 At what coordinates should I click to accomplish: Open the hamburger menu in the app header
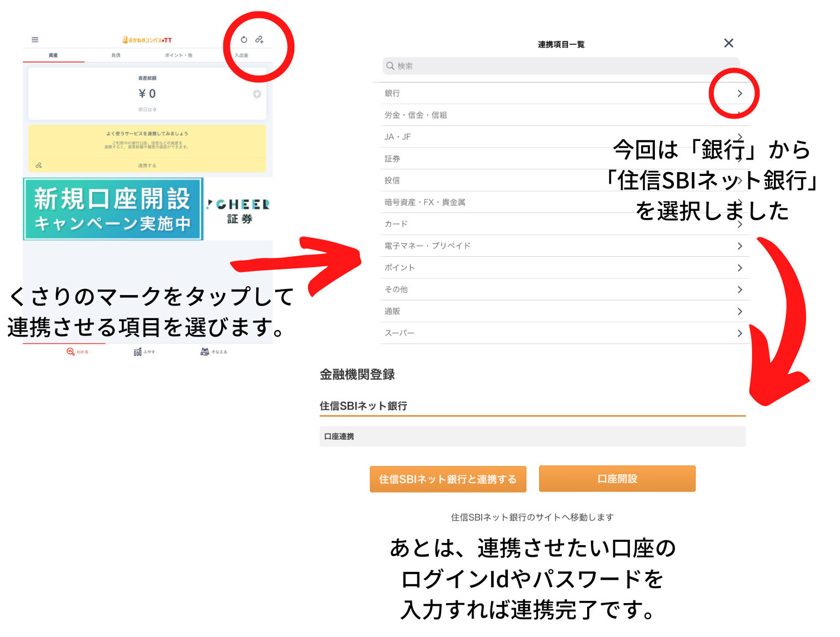tap(35, 40)
